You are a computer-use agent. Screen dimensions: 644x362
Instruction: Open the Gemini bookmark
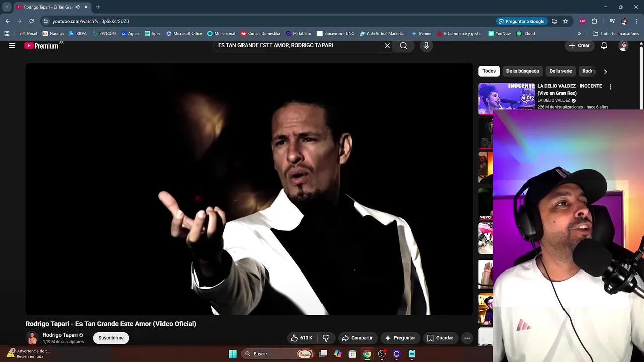pyautogui.click(x=422, y=34)
